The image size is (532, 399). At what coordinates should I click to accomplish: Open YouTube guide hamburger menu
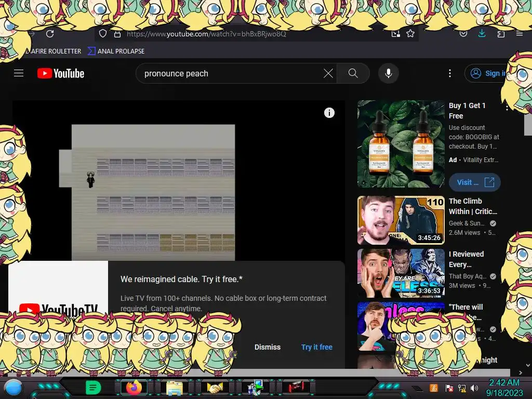point(19,73)
